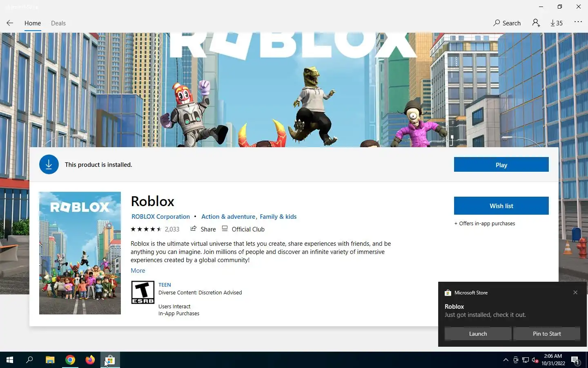
Task: Click 'Diverse Content: Discretion Advised' text
Action: pyautogui.click(x=200, y=293)
